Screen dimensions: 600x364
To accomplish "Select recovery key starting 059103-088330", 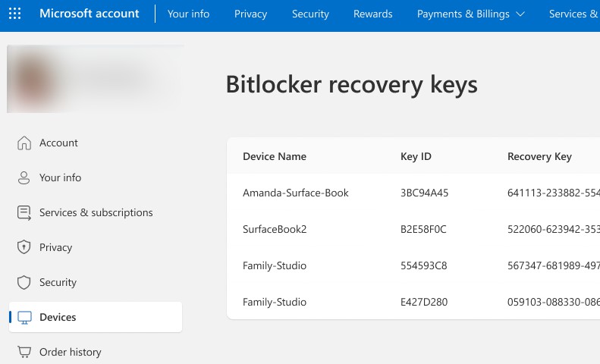I will coord(553,302).
